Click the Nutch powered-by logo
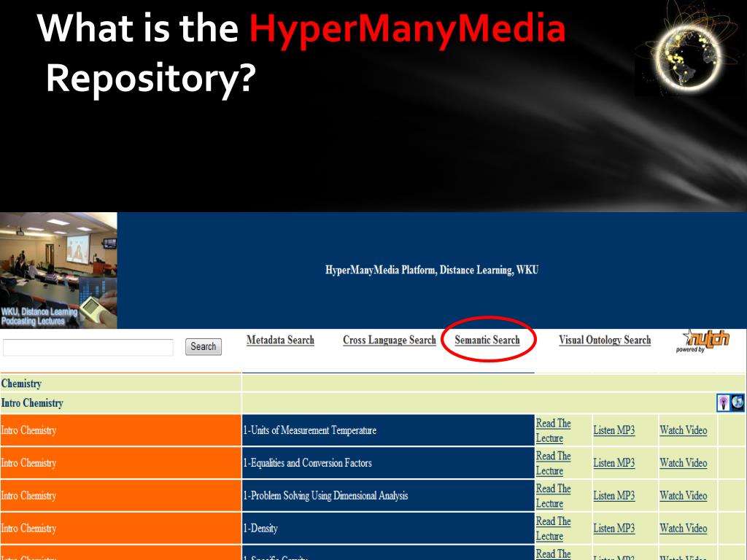Image resolution: width=747 pixels, height=560 pixels. coord(703,341)
